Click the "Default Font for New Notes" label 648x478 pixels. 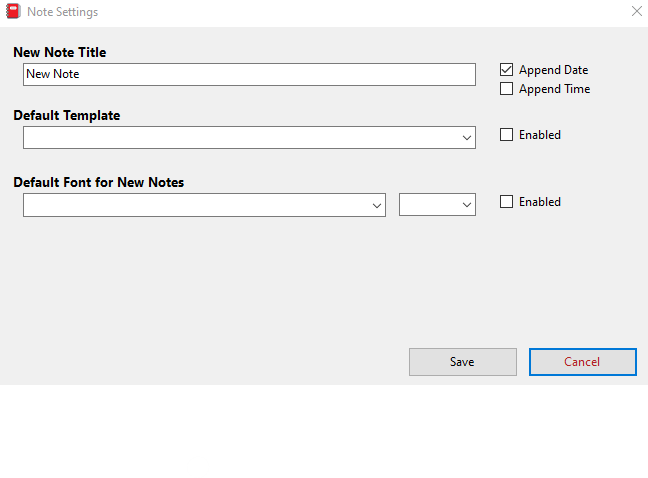[98, 182]
